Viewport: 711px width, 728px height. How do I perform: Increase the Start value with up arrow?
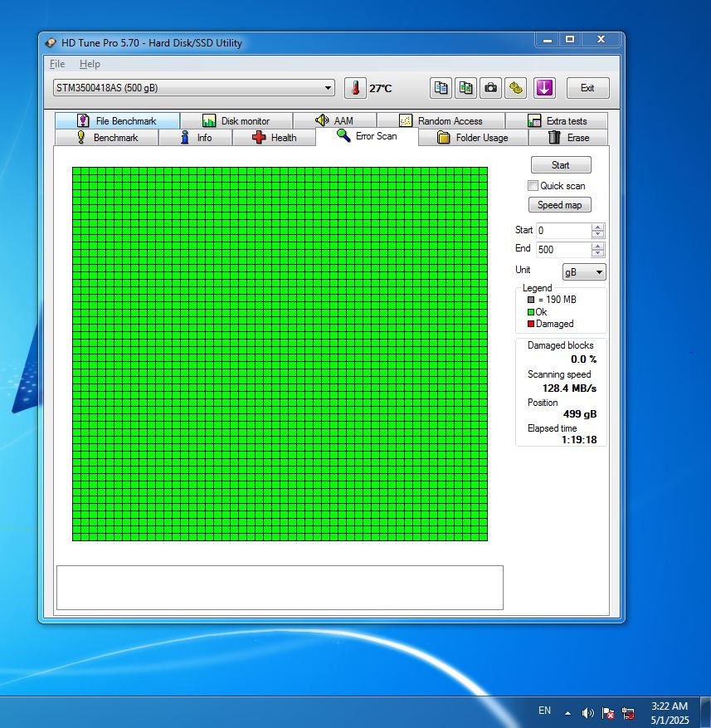pyautogui.click(x=598, y=227)
